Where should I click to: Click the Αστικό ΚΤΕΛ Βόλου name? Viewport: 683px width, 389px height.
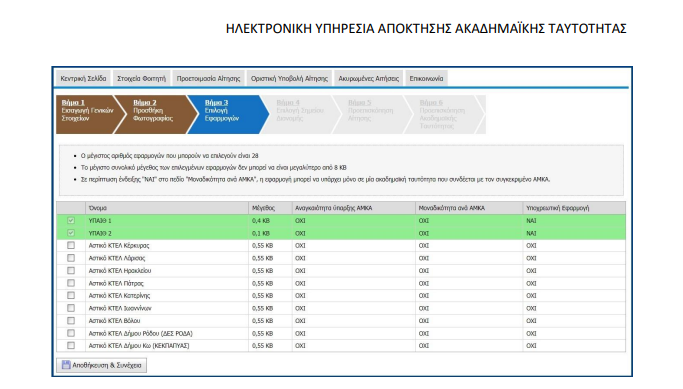pos(114,321)
